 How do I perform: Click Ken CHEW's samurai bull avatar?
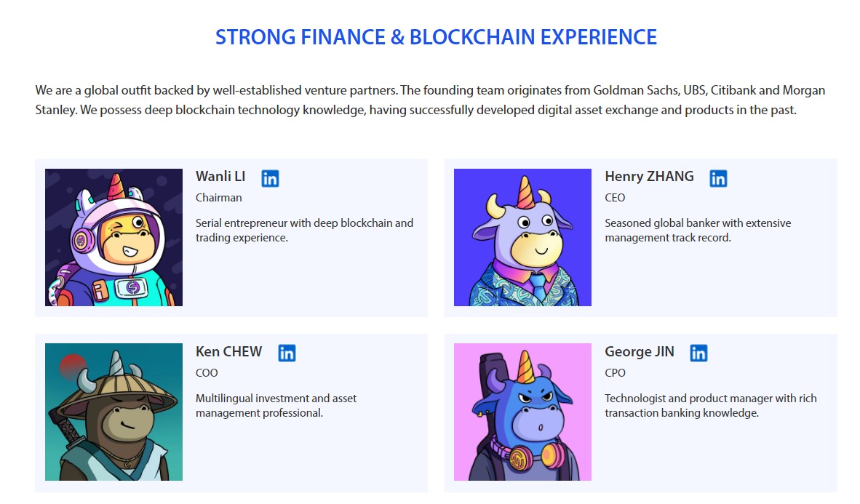pyautogui.click(x=114, y=412)
